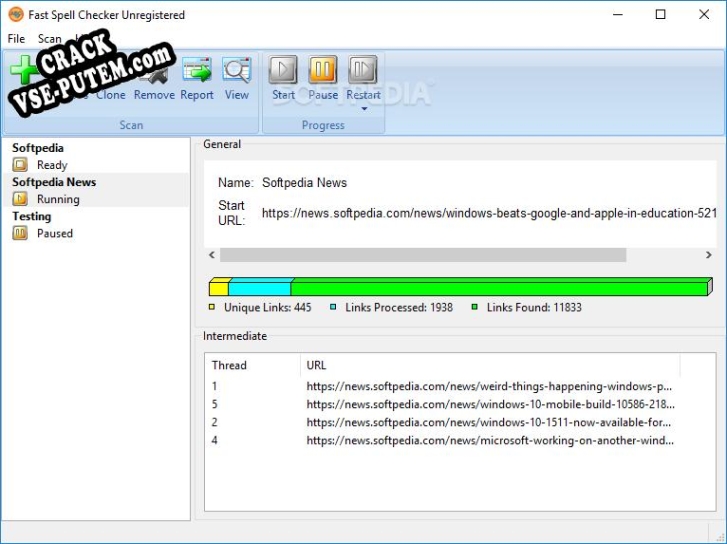Click the Ready status icon
This screenshot has width=727, height=544.
pos(20,165)
